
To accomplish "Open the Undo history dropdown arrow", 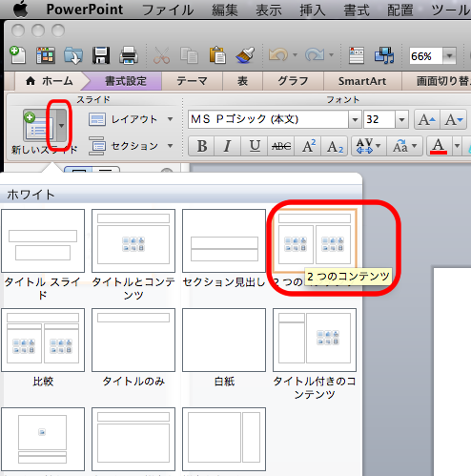I will 295,55.
